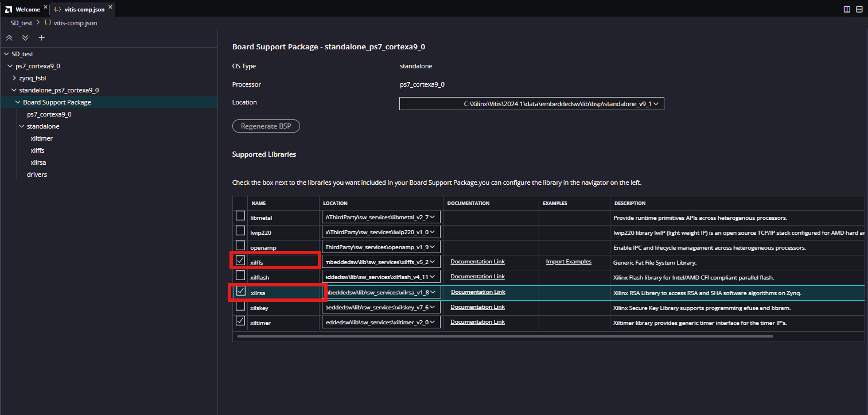
Task: Enable the libmetal library checkbox
Action: point(240,216)
